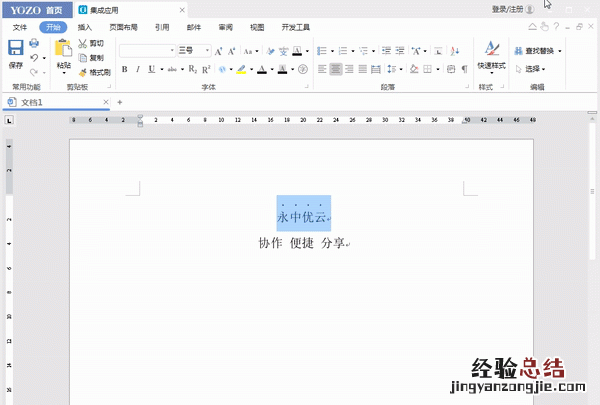
Task: Click the Login/Register (登录/注册) link
Action: coord(507,8)
